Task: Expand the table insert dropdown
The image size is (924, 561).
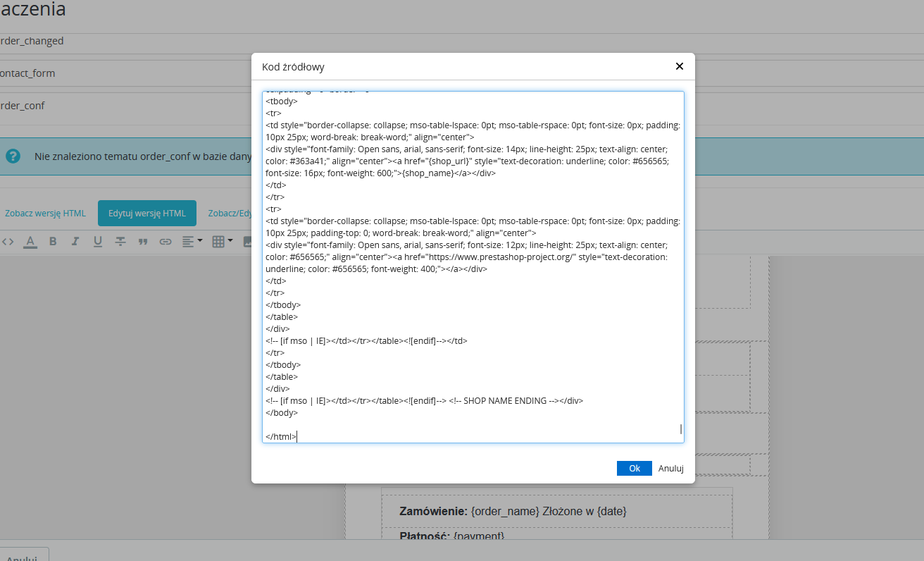Action: tap(223, 241)
